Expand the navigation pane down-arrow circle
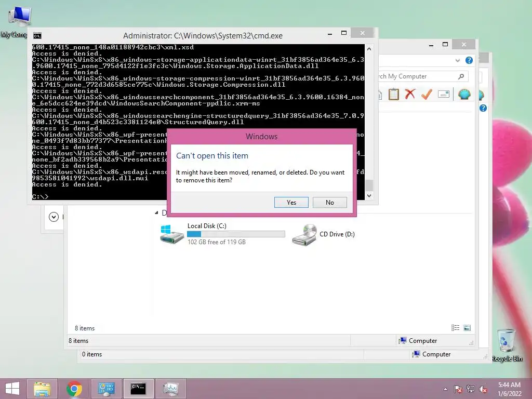The image size is (532, 399). tap(54, 217)
